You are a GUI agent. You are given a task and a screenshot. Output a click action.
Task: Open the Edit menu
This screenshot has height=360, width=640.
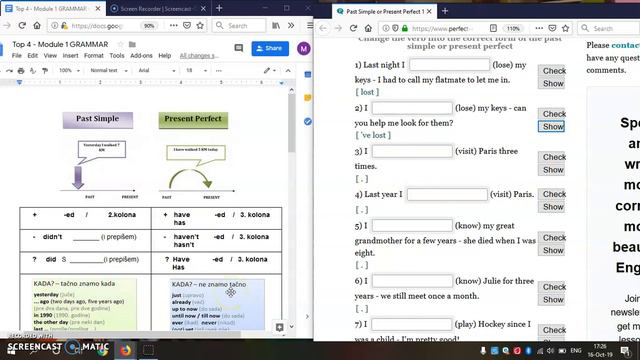point(33,56)
